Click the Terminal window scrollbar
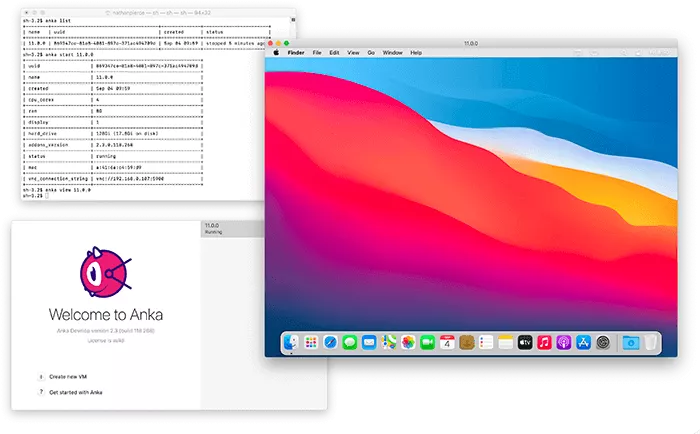The image size is (700, 434). (x=293, y=20)
